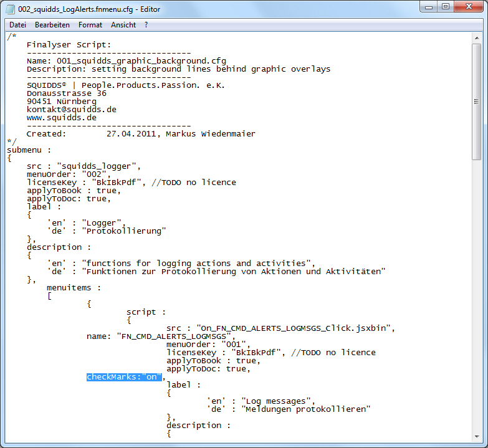Open the ? help menu
This screenshot has height=448, width=488.
point(146,25)
